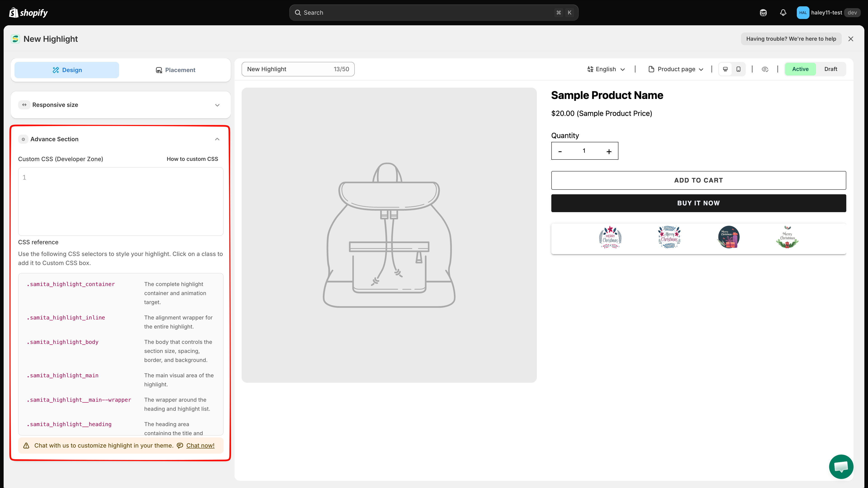Open notifications bell
This screenshot has height=488, width=868.
click(x=783, y=12)
